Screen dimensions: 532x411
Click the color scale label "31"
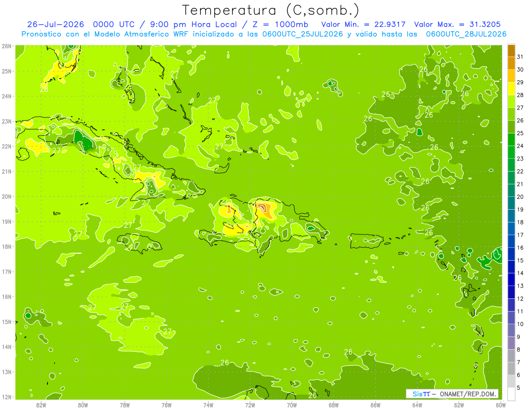(x=520, y=57)
